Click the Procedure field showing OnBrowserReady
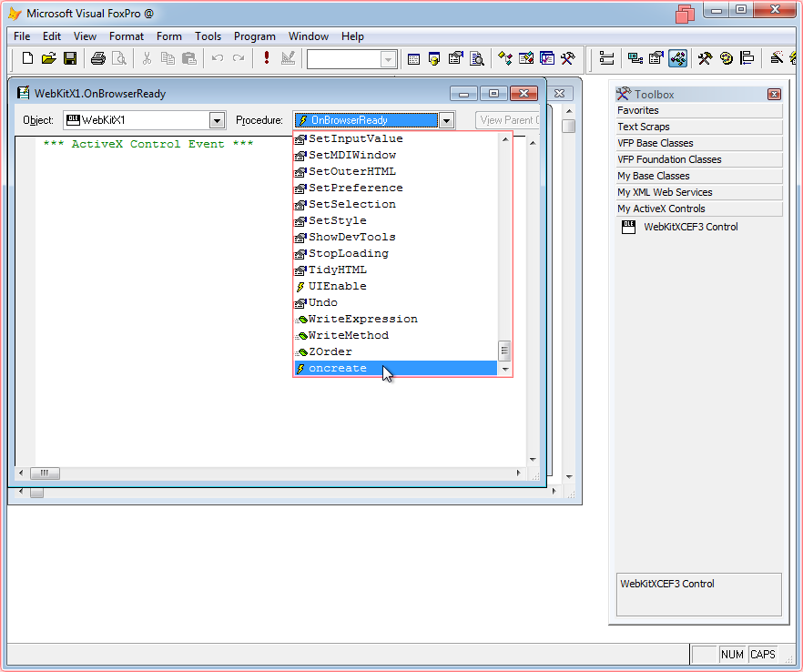803x672 pixels. (x=366, y=120)
